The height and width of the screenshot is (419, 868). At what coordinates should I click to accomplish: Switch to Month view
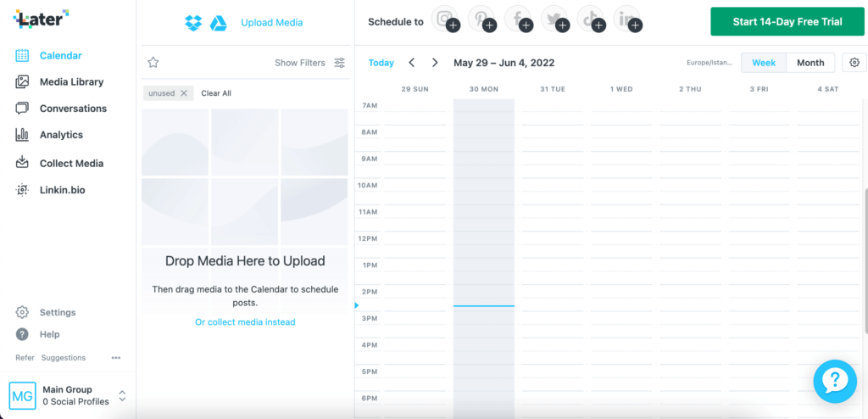810,63
